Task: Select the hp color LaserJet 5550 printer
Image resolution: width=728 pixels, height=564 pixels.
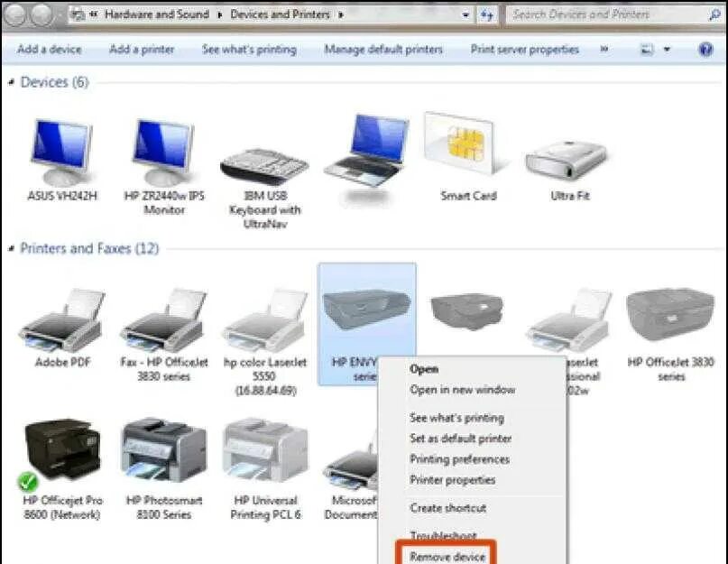Action: click(x=264, y=341)
